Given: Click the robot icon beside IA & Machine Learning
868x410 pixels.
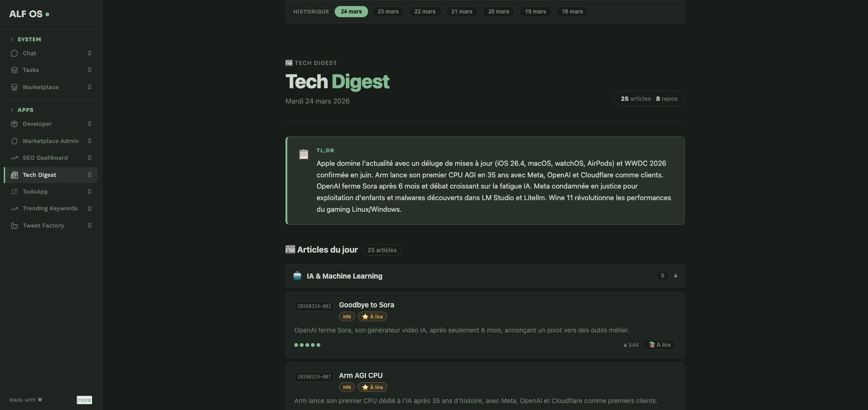Looking at the screenshot, I should coord(297,276).
